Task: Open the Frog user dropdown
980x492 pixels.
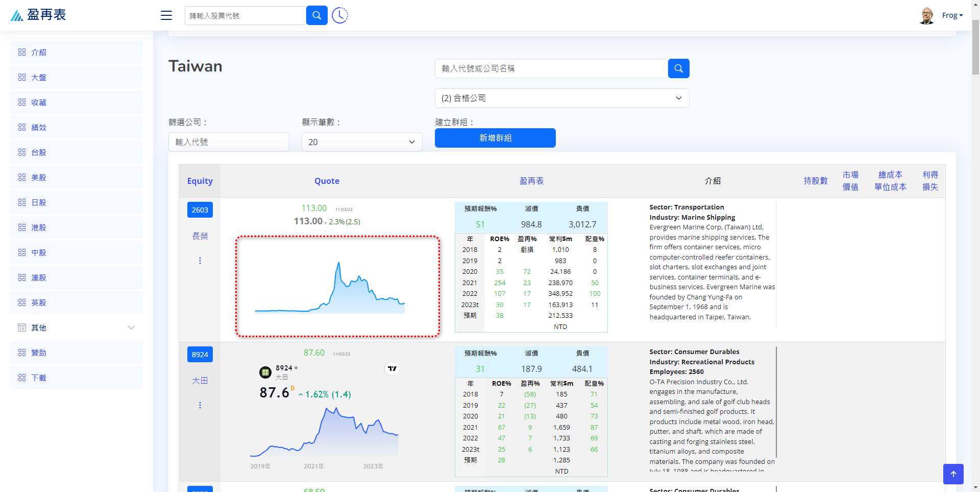Action: [952, 15]
